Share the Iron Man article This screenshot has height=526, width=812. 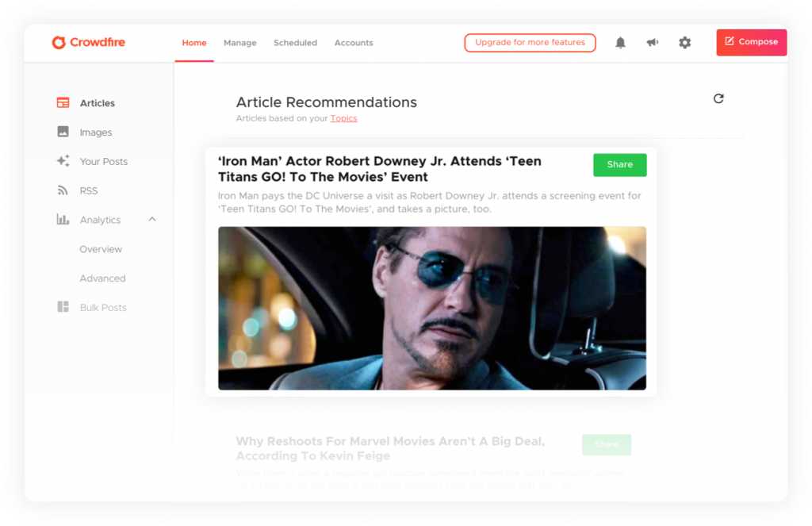pyautogui.click(x=619, y=165)
